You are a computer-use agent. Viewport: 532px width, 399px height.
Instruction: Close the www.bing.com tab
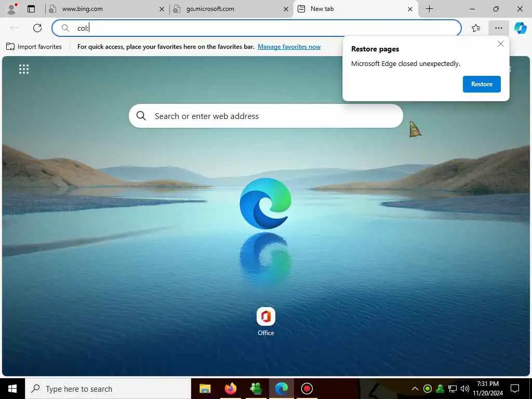(162, 9)
